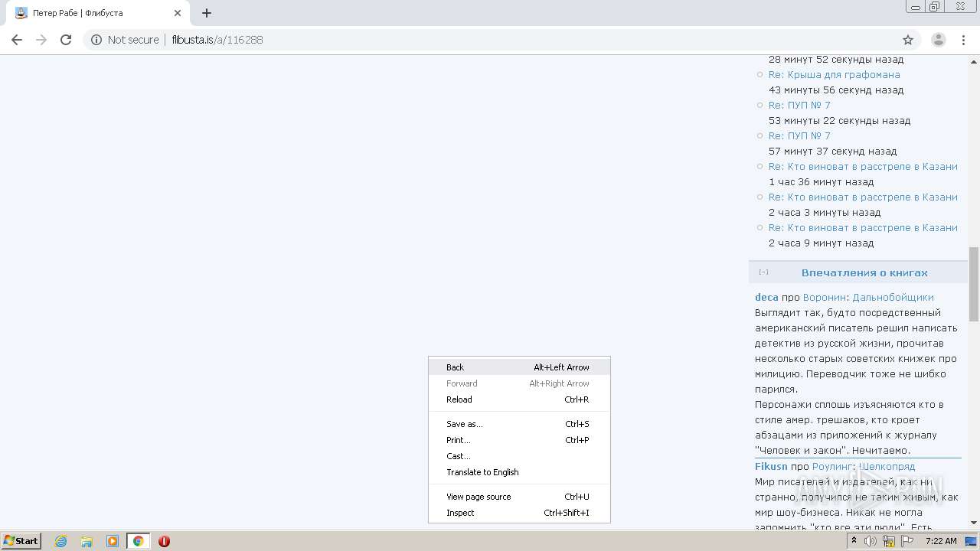
Task: Open media player icon in taskbar
Action: coord(113,541)
